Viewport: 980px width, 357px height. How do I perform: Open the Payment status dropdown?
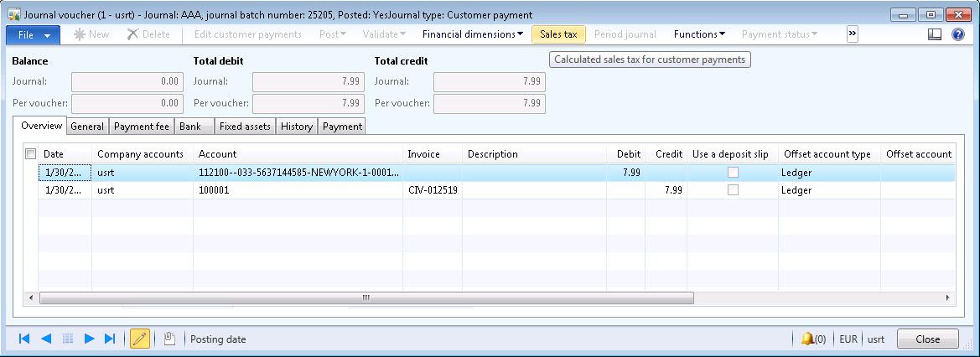[x=780, y=34]
